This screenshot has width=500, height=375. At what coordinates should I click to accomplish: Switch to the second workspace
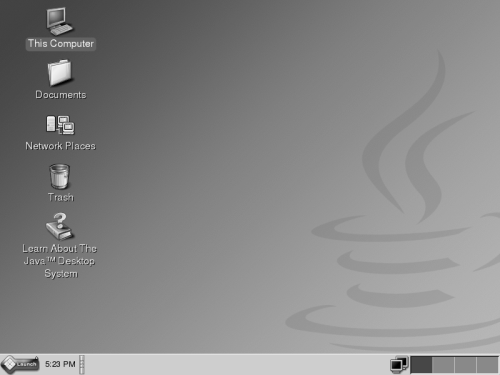pos(443,364)
